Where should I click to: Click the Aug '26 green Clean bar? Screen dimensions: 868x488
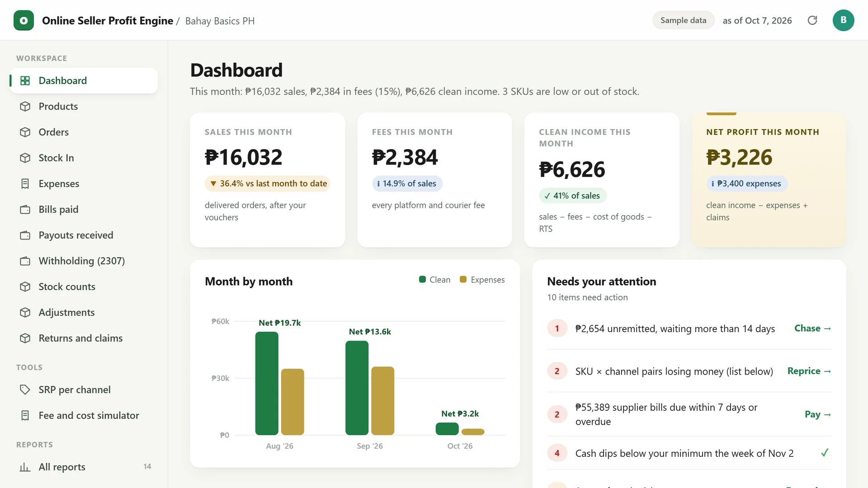click(267, 384)
